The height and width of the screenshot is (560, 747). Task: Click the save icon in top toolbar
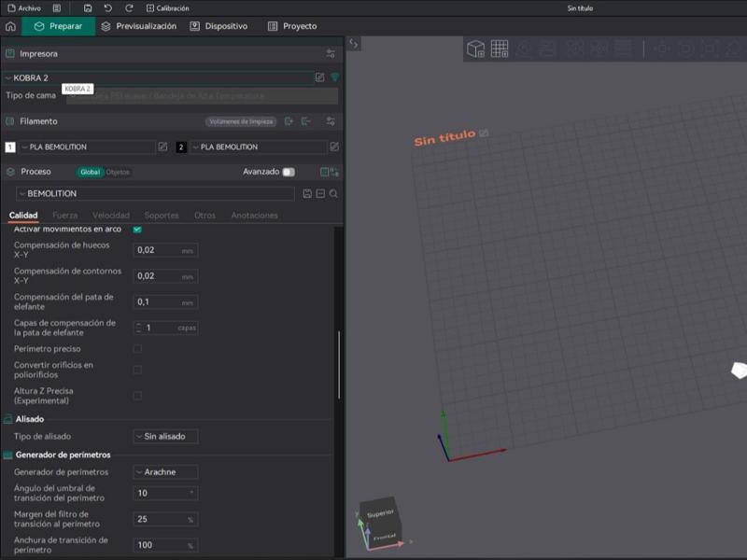click(87, 7)
